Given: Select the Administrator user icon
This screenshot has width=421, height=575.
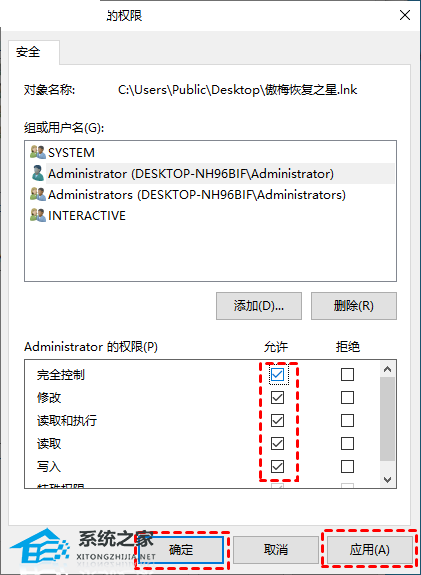Looking at the screenshot, I should coord(38,173).
